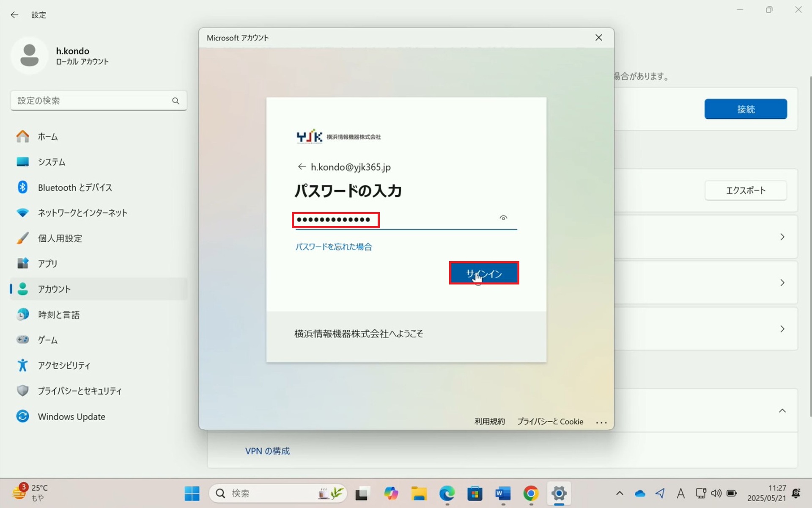Click the volume speaker tray icon
The image size is (812, 508).
[716, 493]
